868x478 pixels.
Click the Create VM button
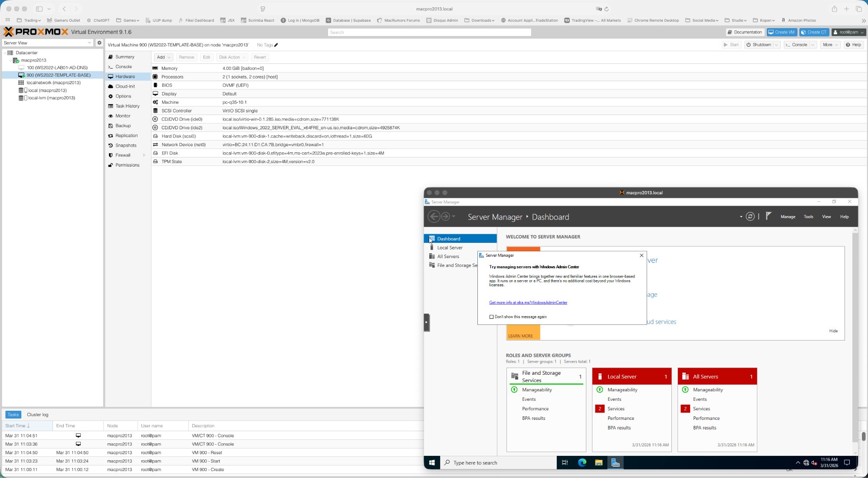click(781, 32)
